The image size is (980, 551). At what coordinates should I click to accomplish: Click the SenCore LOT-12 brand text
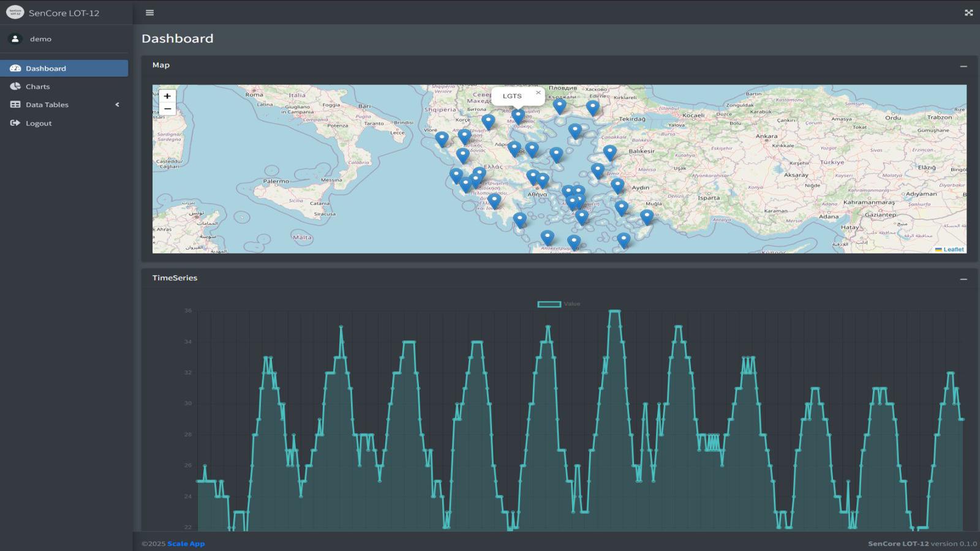pyautogui.click(x=64, y=13)
